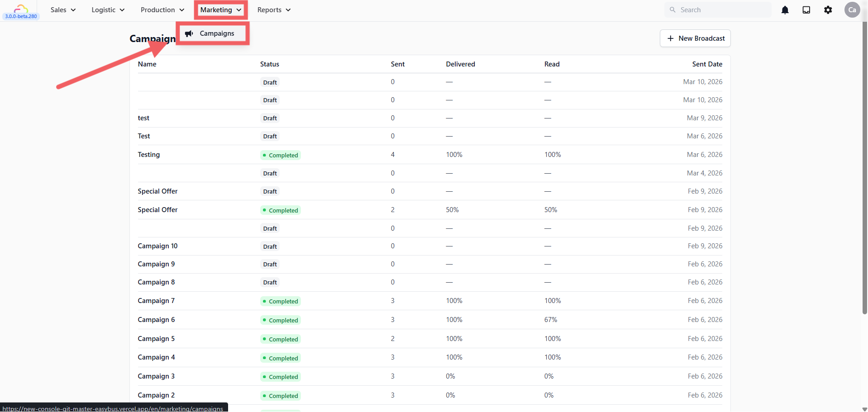Viewport: 868px width, 412px height.
Task: Click the Status column header
Action: tap(270, 64)
